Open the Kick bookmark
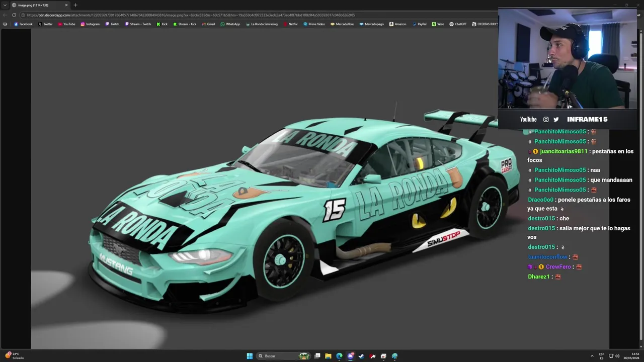 [x=162, y=24]
